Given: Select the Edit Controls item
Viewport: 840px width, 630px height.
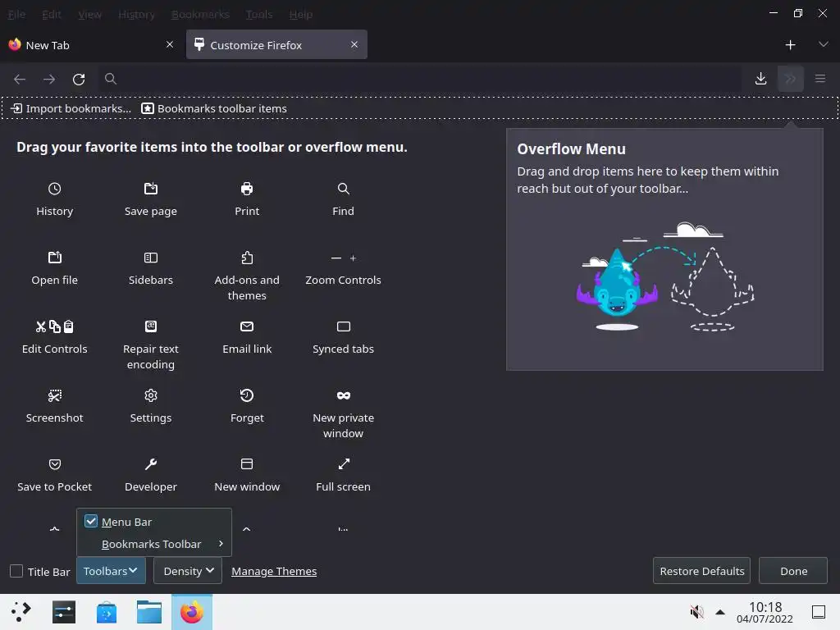Looking at the screenshot, I should tap(54, 337).
